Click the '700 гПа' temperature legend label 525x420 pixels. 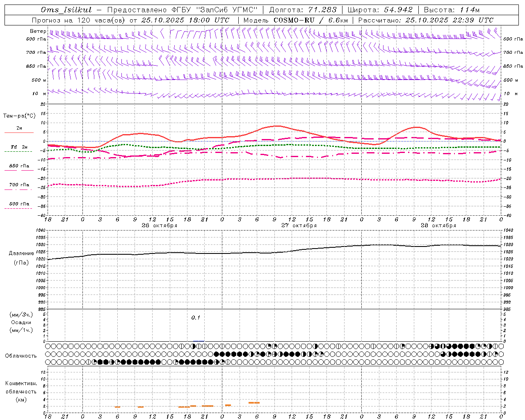[19, 185]
